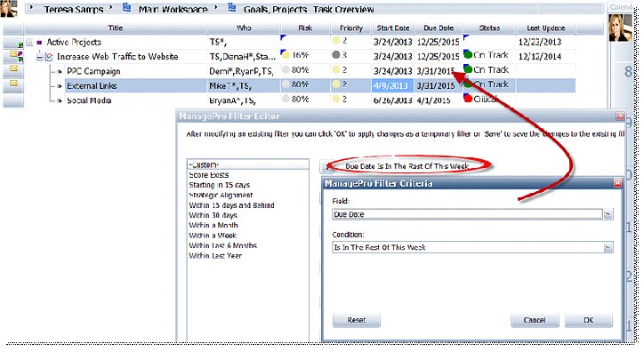This screenshot has width=644, height=352.
Task: Click the red Critical status dot for Social Media
Action: tap(468, 99)
